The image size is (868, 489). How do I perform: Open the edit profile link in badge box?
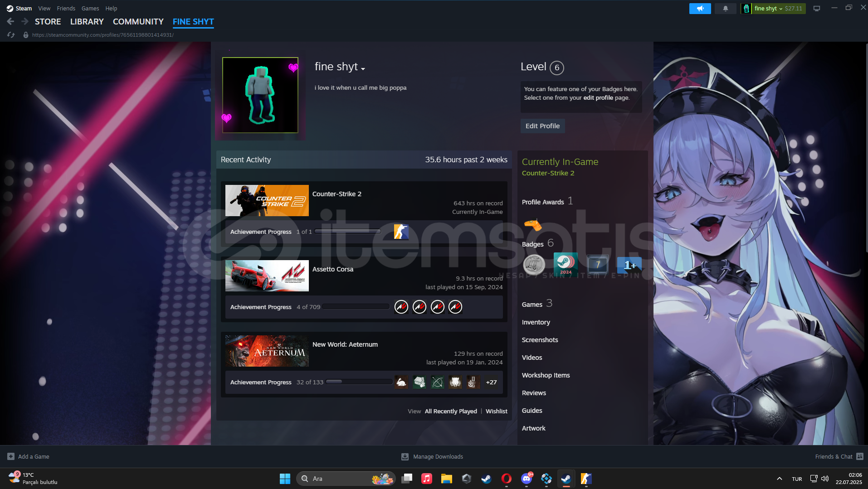pos(598,97)
